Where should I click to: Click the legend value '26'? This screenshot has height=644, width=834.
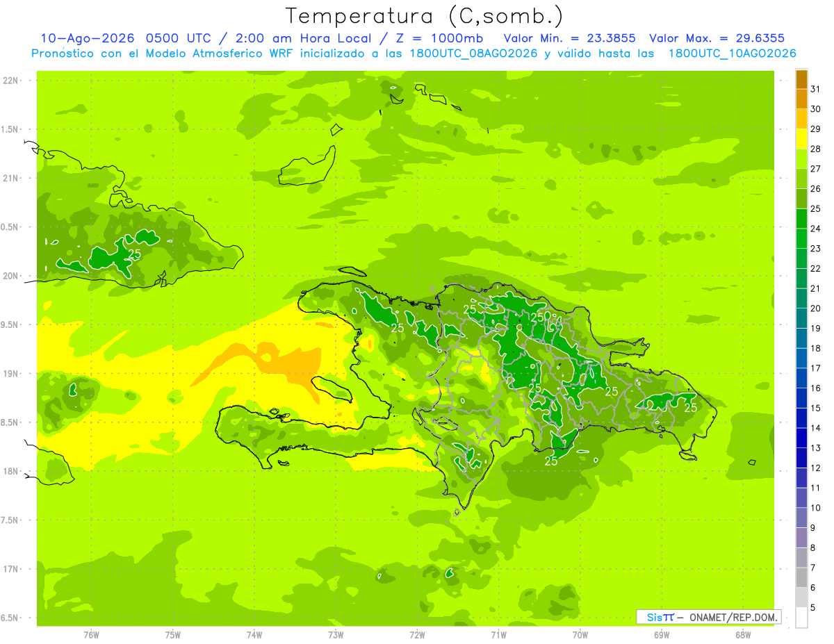pyautogui.click(x=816, y=188)
